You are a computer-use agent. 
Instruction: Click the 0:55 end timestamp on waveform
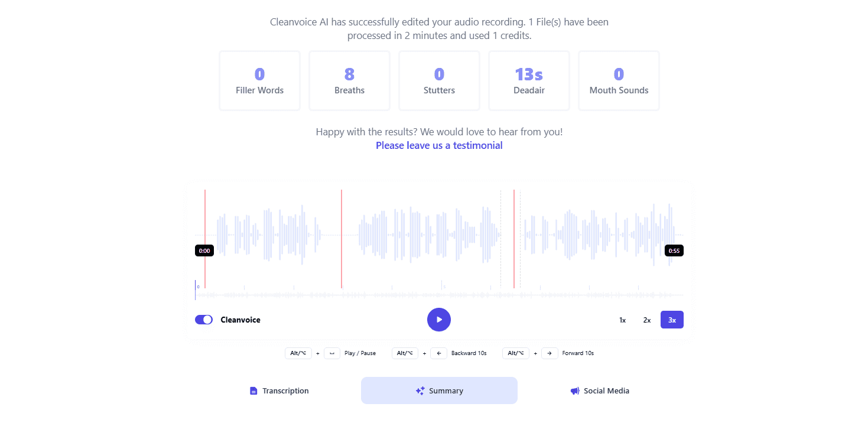(674, 250)
